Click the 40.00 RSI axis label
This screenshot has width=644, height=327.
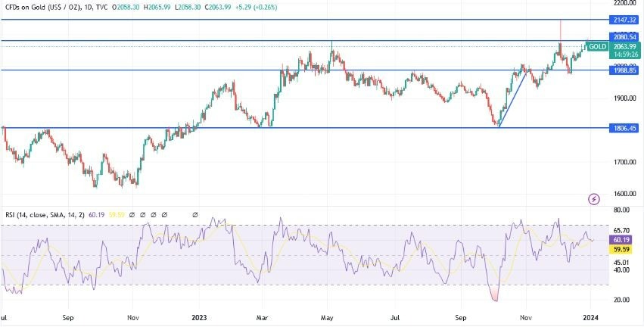pos(621,270)
